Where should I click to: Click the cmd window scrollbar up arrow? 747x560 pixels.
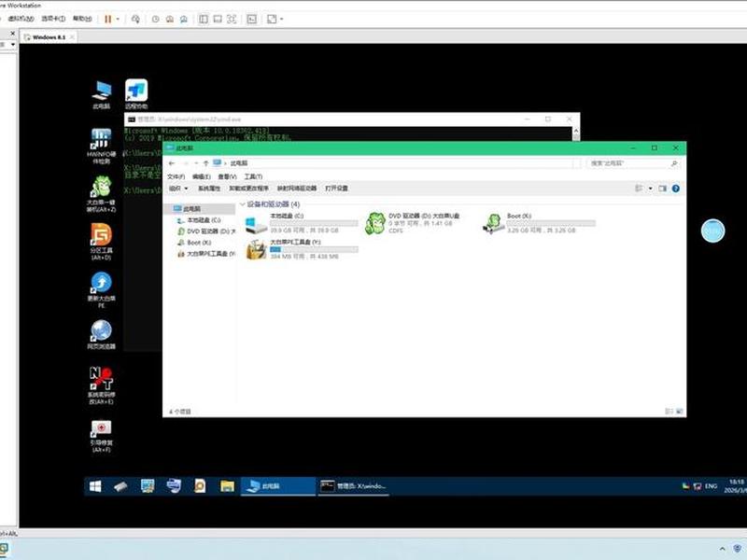tap(576, 131)
